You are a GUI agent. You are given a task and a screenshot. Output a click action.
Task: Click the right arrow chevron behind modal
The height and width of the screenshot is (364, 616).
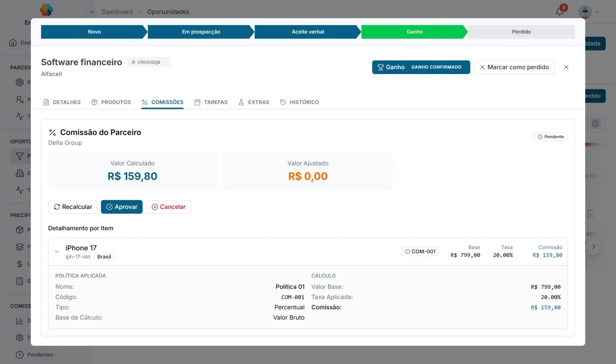point(594,247)
